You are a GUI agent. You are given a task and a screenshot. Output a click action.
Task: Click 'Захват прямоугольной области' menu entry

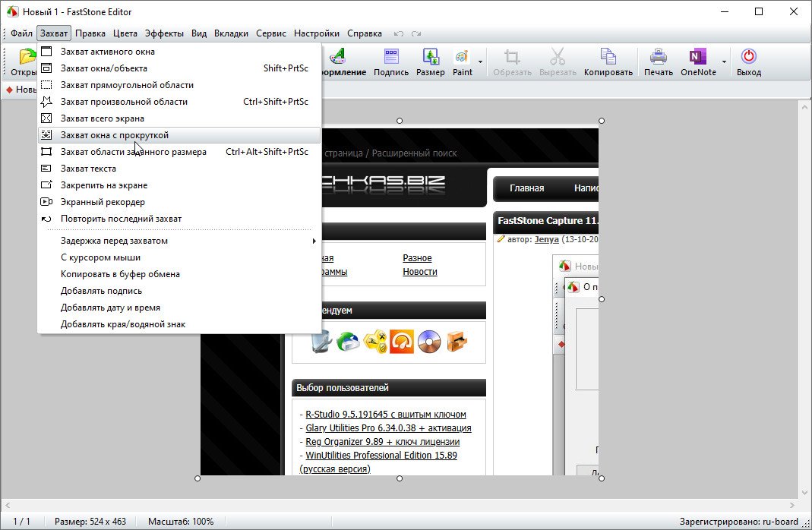pyautogui.click(x=127, y=85)
